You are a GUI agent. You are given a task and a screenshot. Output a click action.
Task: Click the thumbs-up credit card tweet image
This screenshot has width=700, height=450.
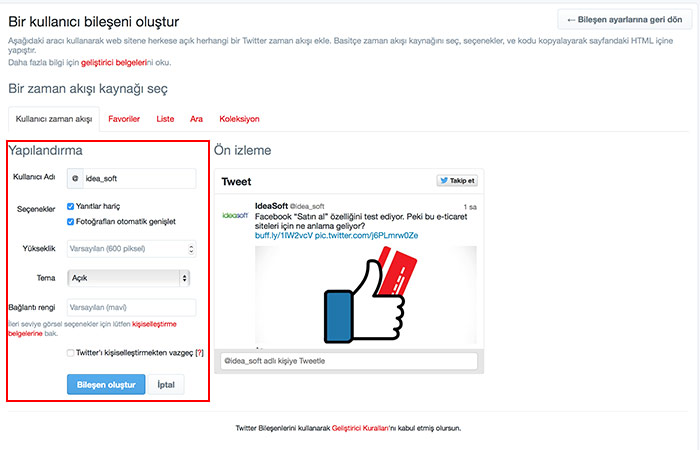[x=366, y=295]
